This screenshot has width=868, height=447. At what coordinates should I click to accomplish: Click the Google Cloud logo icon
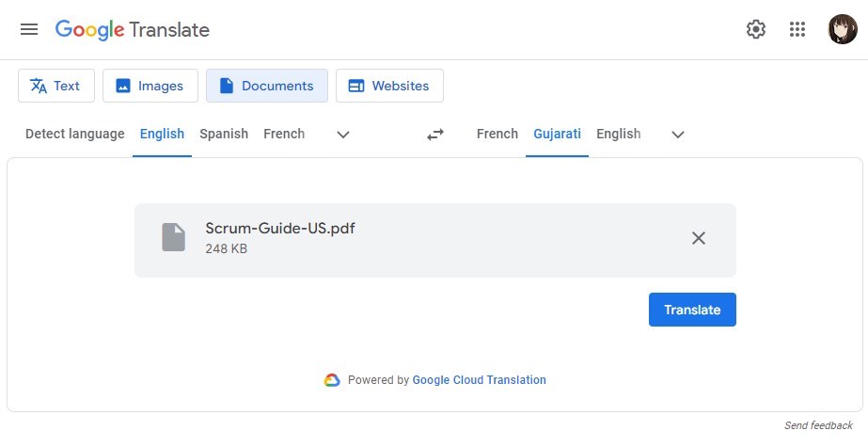(x=332, y=380)
